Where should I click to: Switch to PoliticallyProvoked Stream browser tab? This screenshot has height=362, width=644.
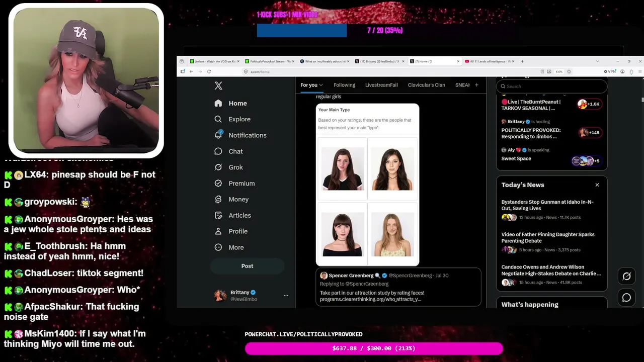270,61
